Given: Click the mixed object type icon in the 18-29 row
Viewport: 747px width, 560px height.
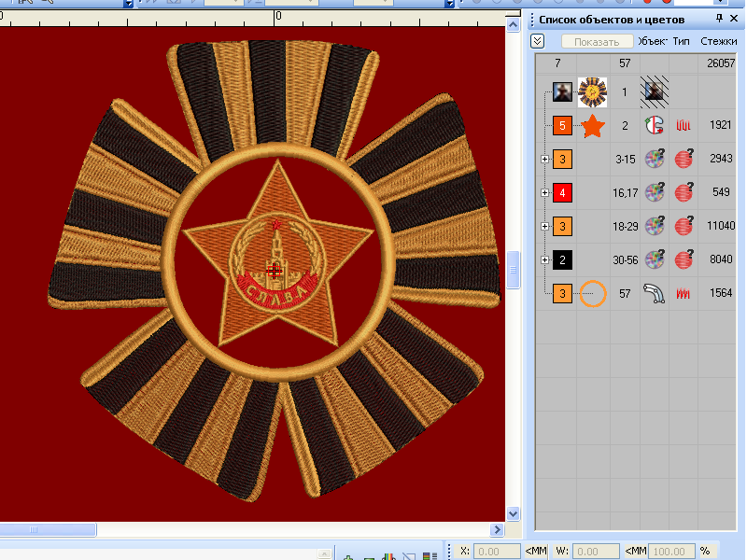Looking at the screenshot, I should point(655,226).
